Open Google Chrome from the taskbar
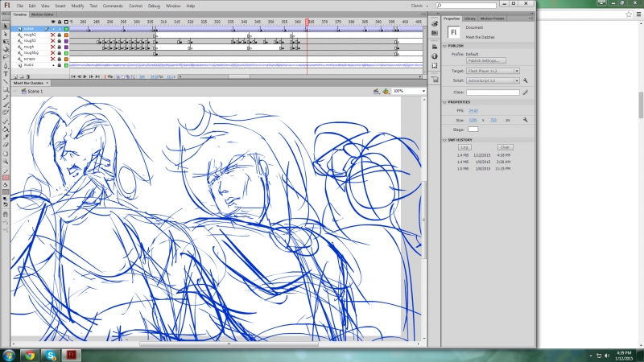This screenshot has height=362, width=644. (30, 354)
